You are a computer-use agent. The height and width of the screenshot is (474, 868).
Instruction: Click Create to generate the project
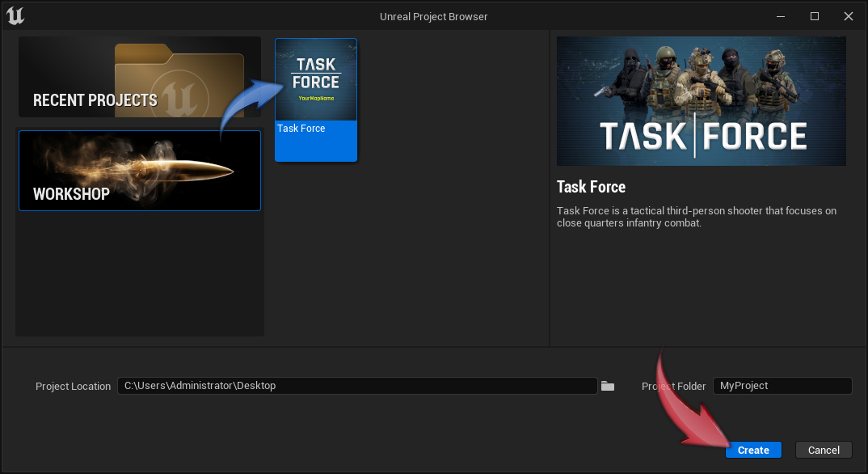[752, 450]
